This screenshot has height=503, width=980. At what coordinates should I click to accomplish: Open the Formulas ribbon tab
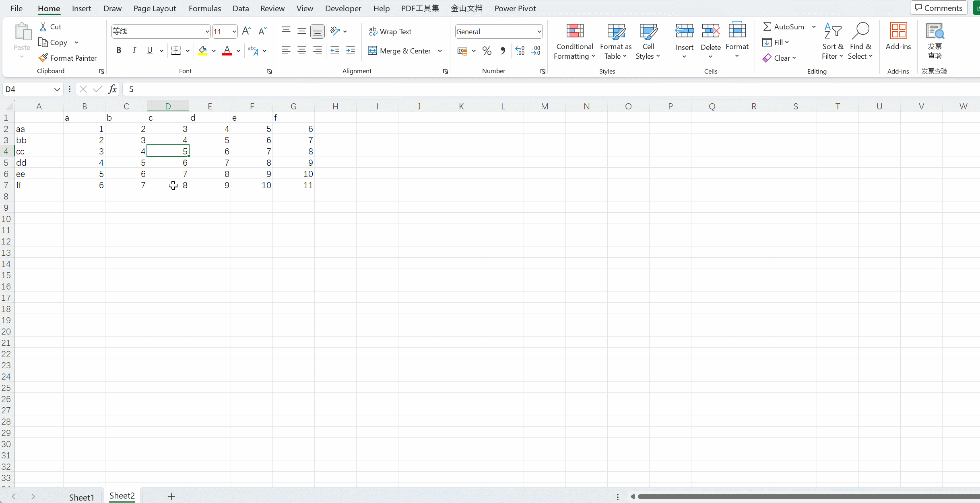pyautogui.click(x=204, y=8)
